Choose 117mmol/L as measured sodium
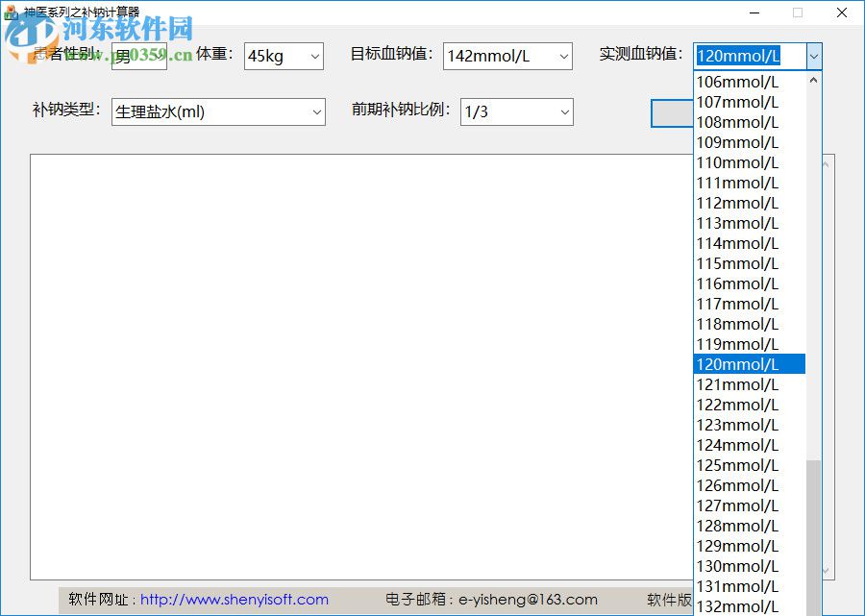The image size is (865, 616). coord(749,304)
